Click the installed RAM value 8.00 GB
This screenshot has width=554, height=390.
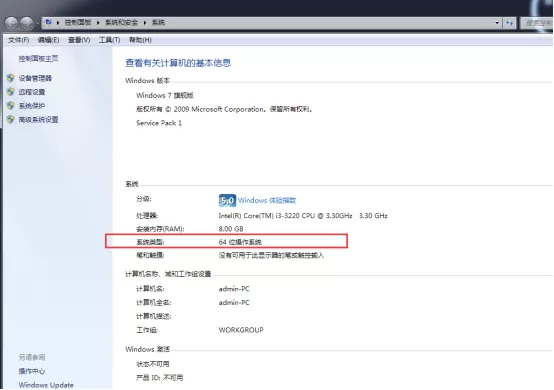(x=231, y=229)
